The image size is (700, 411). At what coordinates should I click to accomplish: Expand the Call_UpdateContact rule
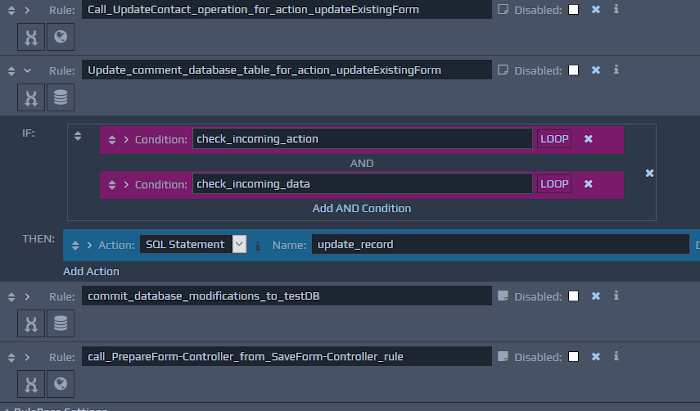[27, 10]
